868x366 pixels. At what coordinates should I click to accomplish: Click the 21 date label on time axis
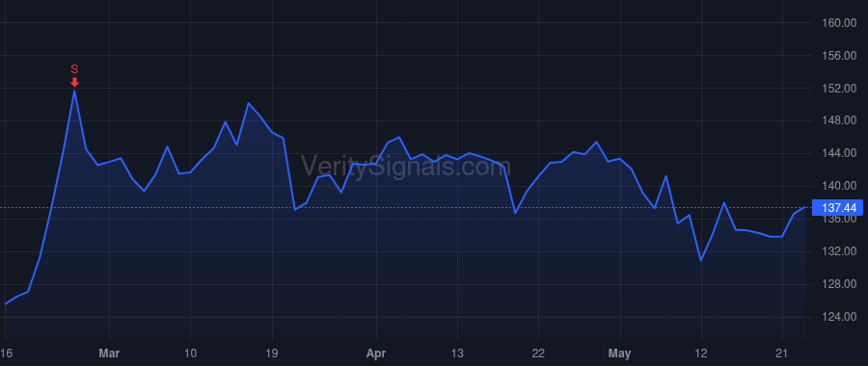coord(782,353)
